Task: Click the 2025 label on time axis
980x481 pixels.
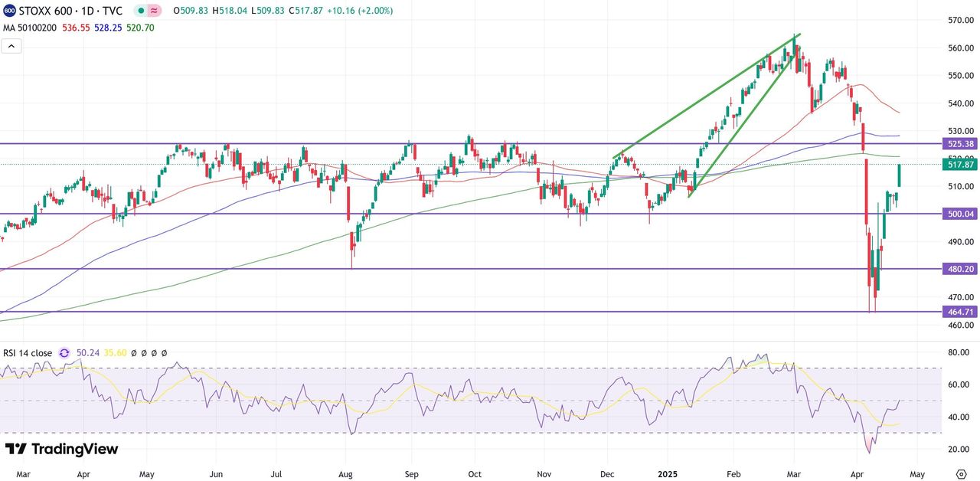Action: 667,474
